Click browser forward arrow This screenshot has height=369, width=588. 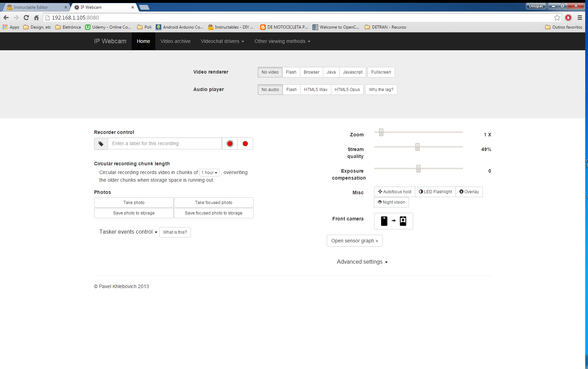pos(16,17)
